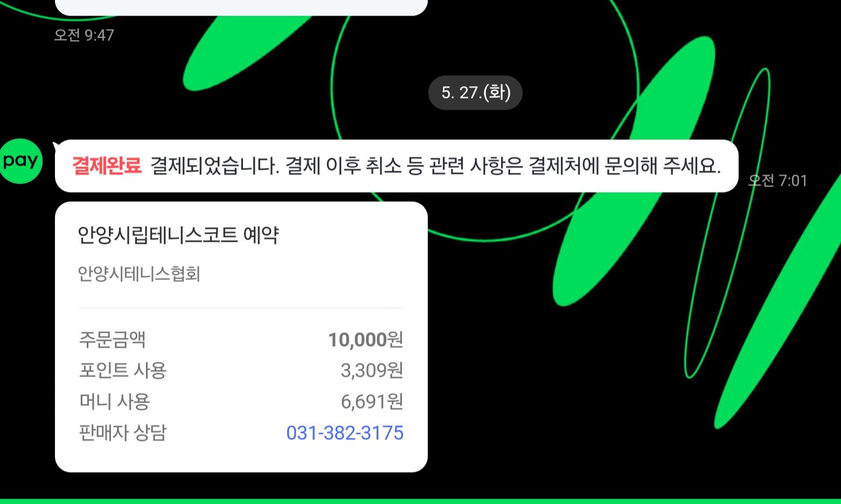Tap the 결제처에 문의해 주세요 sentence ending
Image resolution: width=841 pixels, height=504 pixels.
624,166
